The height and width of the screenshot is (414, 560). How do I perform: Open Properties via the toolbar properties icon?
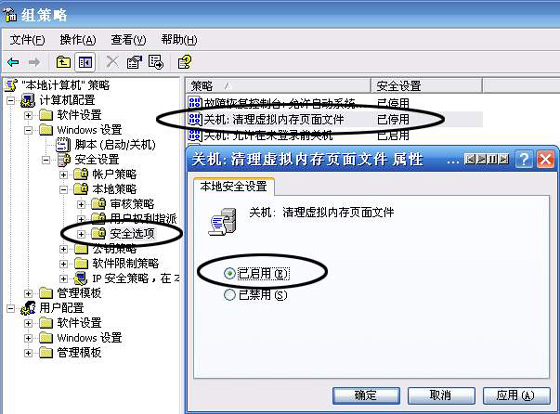coord(134,63)
